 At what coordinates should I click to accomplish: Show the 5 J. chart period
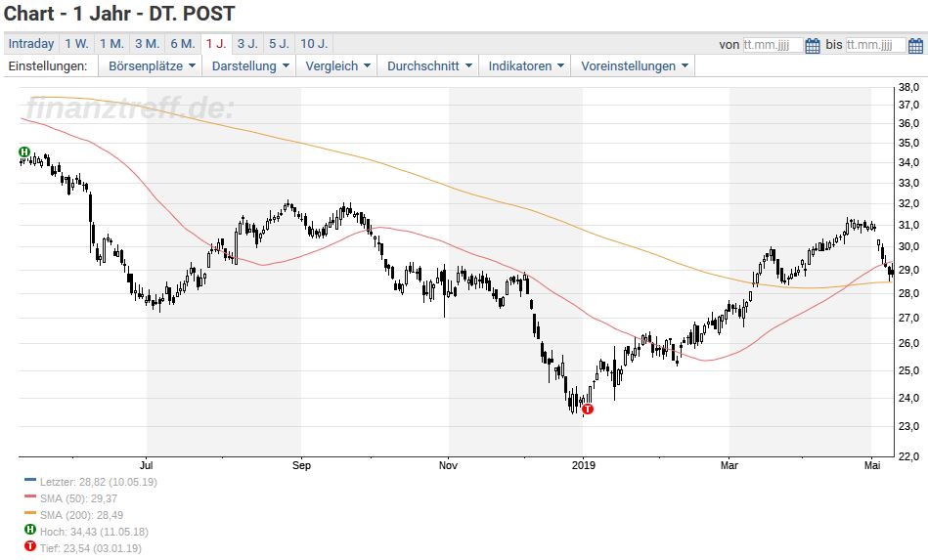coord(279,44)
